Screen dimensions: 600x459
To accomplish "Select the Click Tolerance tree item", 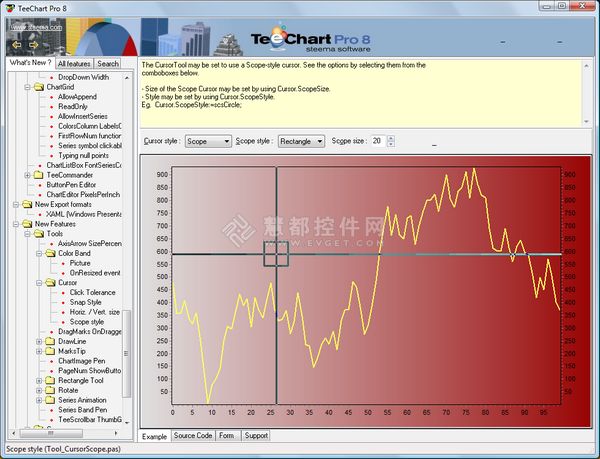I will (x=92, y=293).
